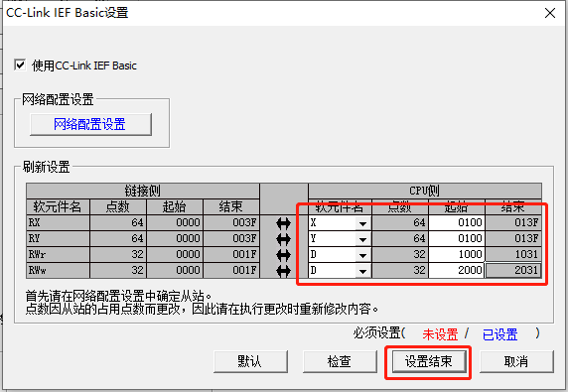Click the blue 已设置 legend text
The width and height of the screenshot is (568, 392).
(499, 334)
